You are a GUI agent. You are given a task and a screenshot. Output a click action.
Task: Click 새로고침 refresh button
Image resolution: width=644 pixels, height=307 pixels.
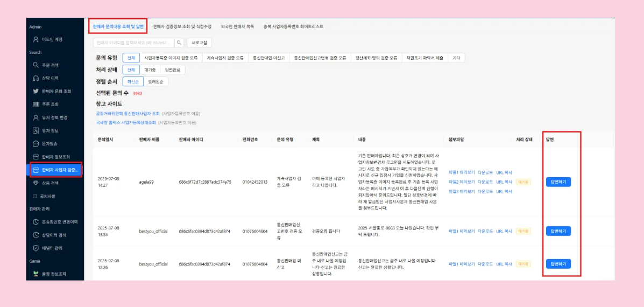(x=199, y=43)
